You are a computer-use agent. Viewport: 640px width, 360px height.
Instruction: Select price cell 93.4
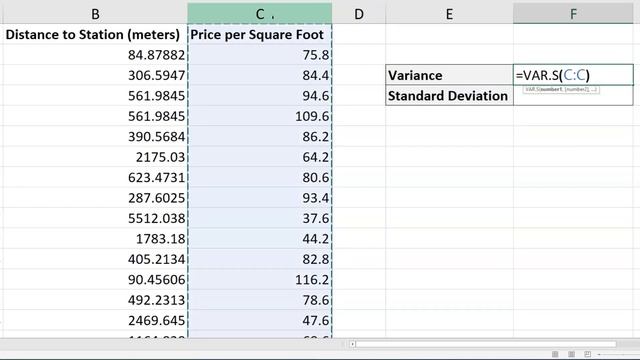(260, 198)
